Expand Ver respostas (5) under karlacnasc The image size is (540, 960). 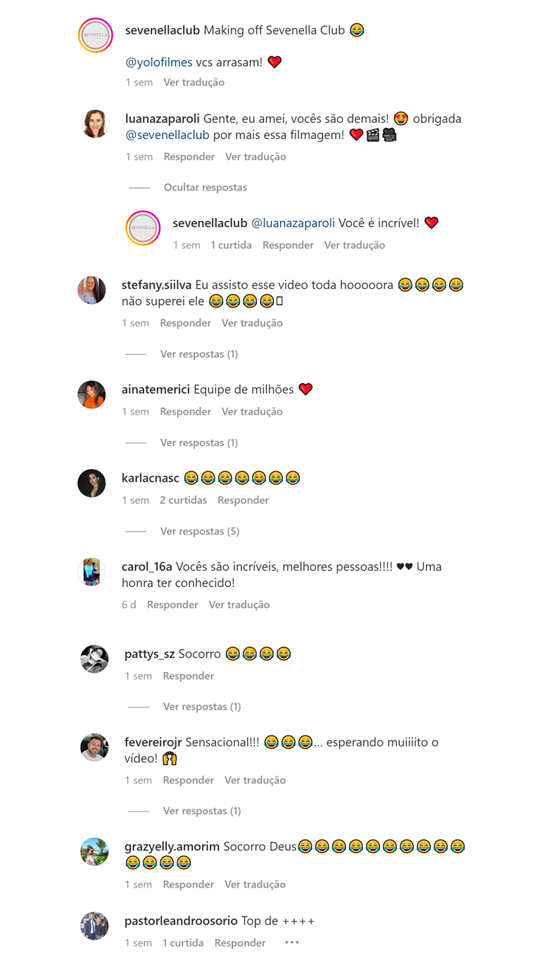tap(200, 531)
